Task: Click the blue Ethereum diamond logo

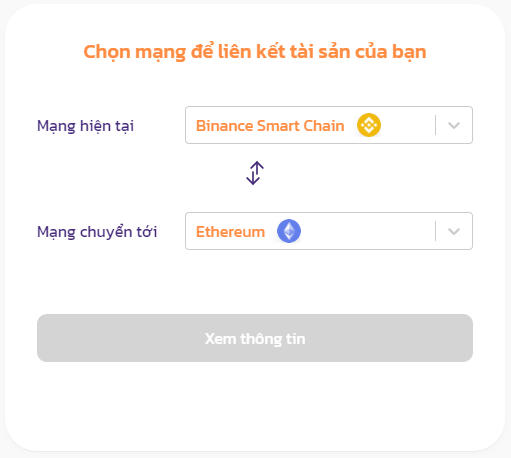Action: point(289,231)
